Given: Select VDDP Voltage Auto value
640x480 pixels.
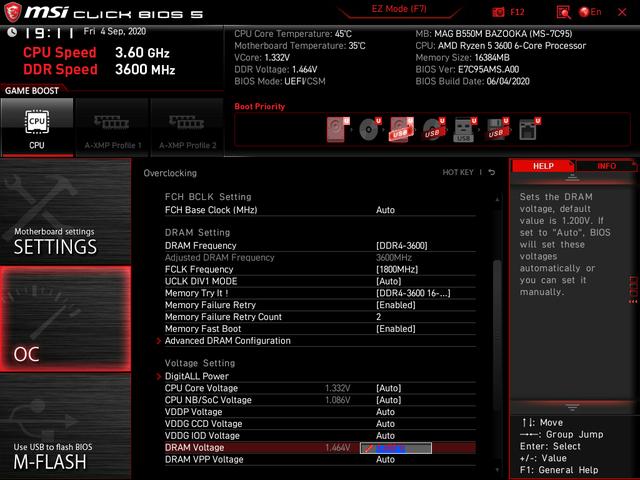Looking at the screenshot, I should point(385,412).
